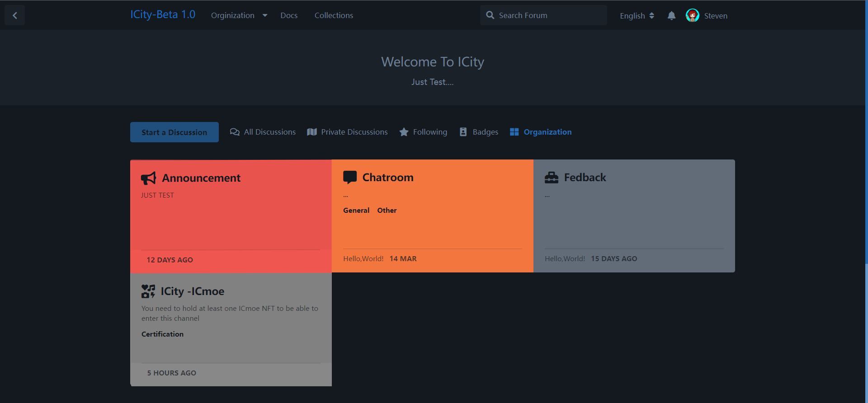
Task: Go to Collections page
Action: (x=334, y=15)
